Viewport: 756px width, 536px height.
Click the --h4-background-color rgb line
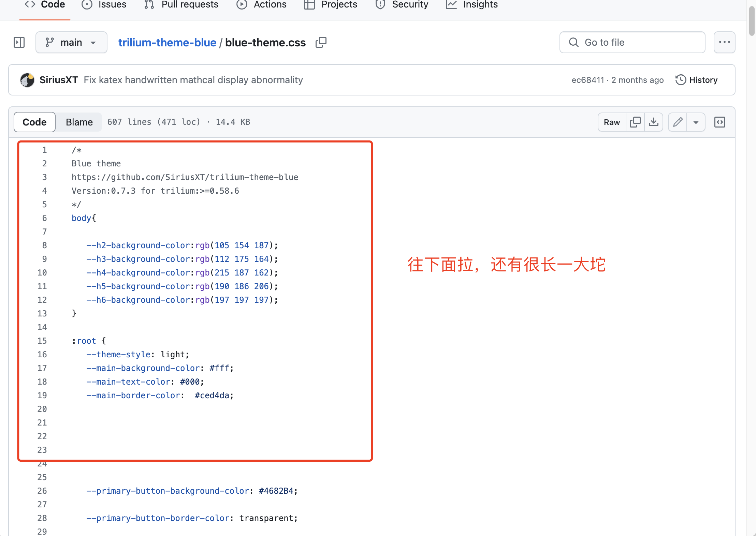(182, 272)
